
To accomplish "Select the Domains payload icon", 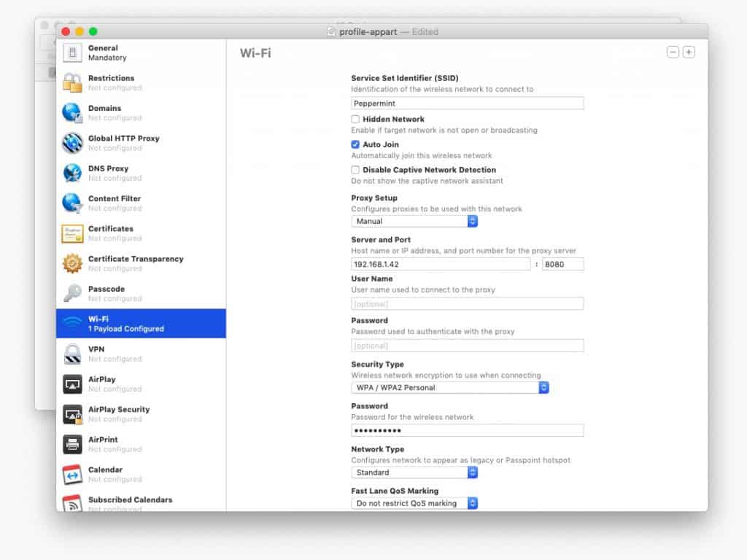I will (71, 113).
